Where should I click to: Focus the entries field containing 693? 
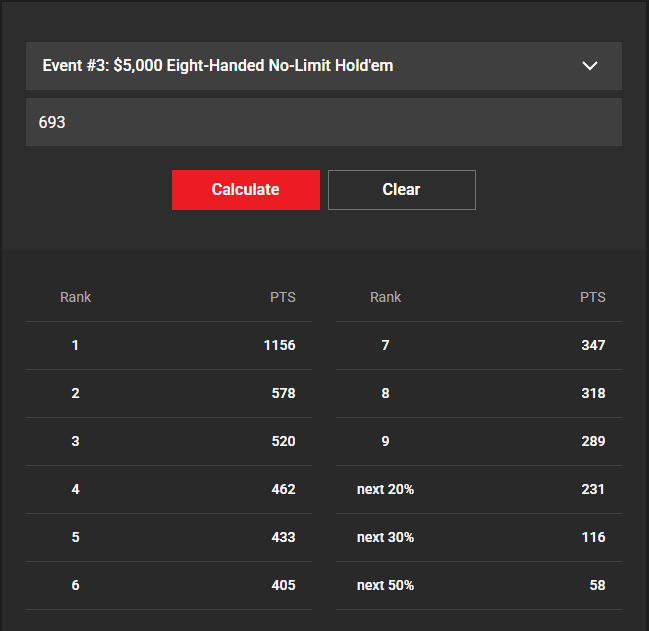[323, 122]
